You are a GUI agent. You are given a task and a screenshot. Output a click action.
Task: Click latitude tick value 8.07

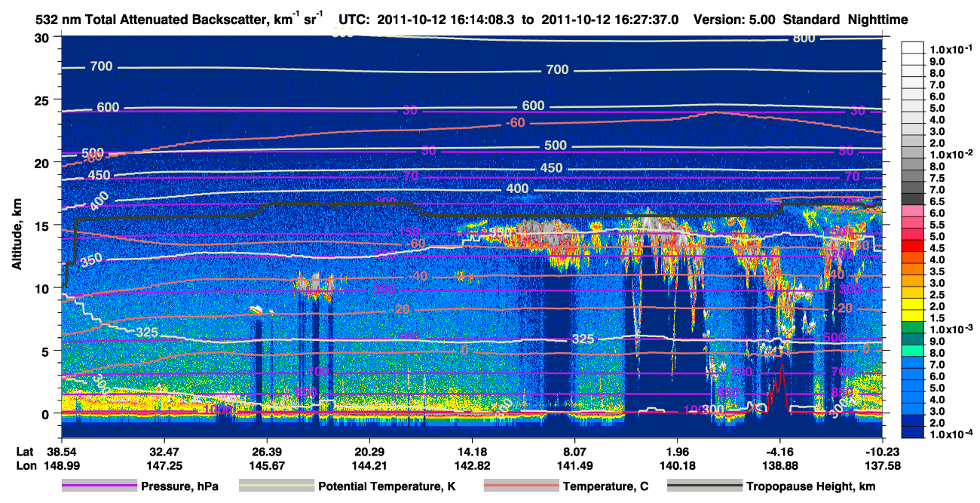point(574,452)
